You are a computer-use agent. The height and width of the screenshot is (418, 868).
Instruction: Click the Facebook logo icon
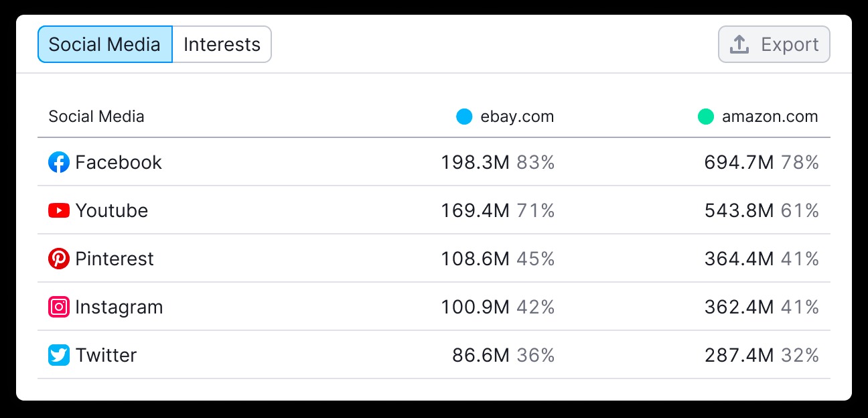tap(59, 162)
